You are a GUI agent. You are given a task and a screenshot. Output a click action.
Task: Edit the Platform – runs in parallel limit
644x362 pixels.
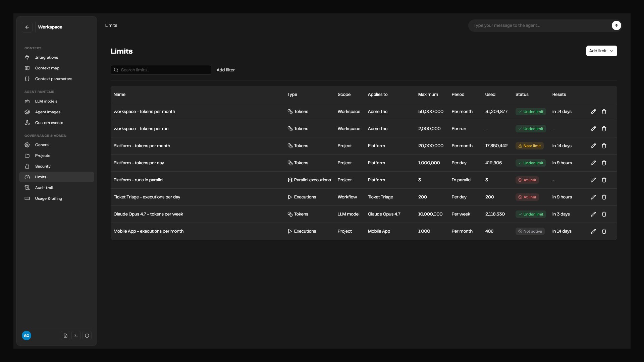593,180
